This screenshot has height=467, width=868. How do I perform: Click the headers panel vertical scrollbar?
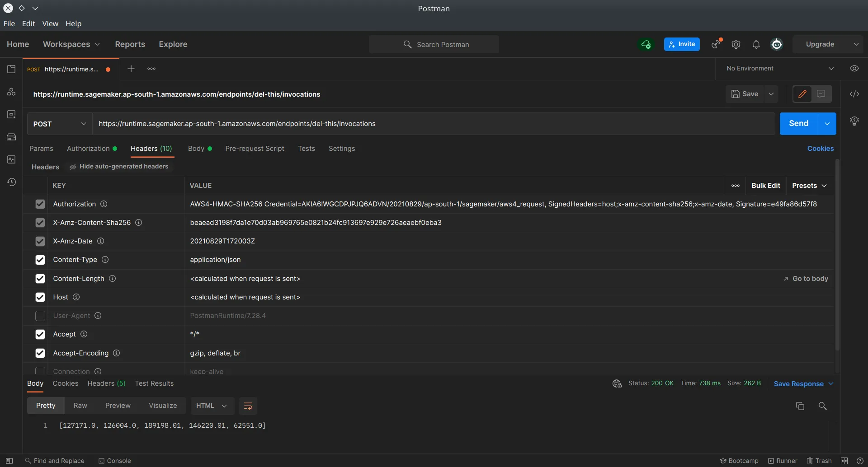point(837,255)
